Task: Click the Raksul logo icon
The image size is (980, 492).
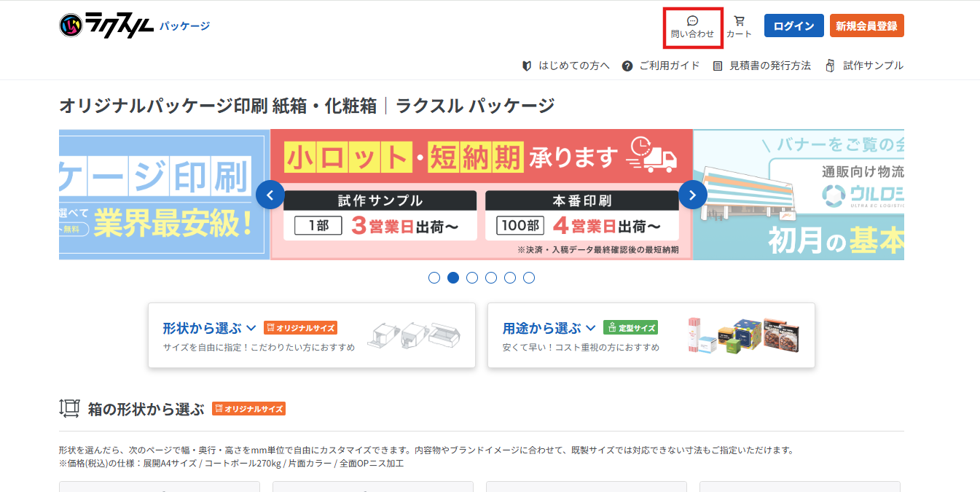Action: point(71,26)
